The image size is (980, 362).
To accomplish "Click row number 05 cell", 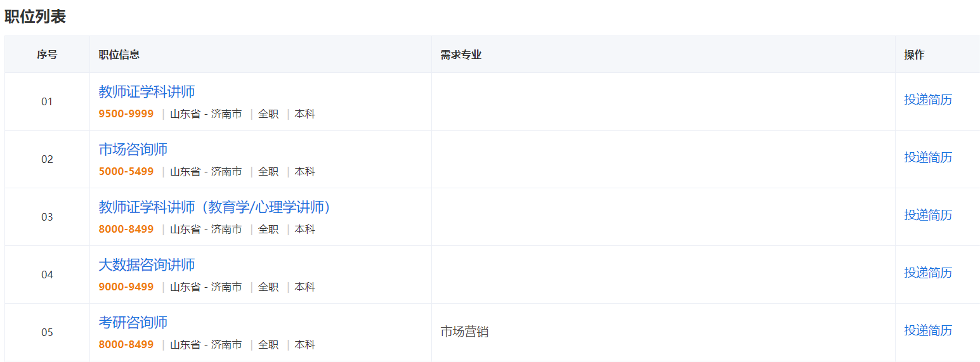I will pyautogui.click(x=47, y=332).
